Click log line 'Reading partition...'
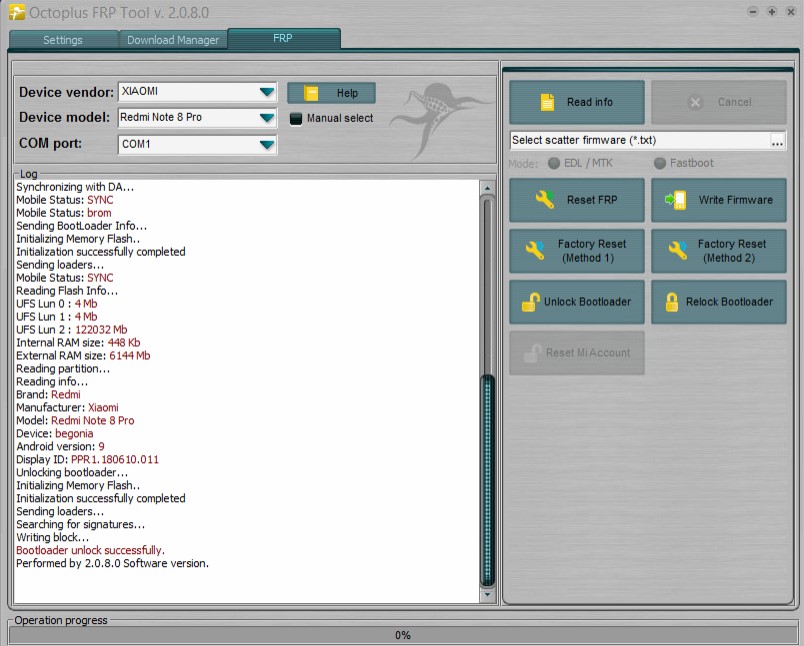Image resolution: width=804 pixels, height=646 pixels. pyautogui.click(x=63, y=368)
